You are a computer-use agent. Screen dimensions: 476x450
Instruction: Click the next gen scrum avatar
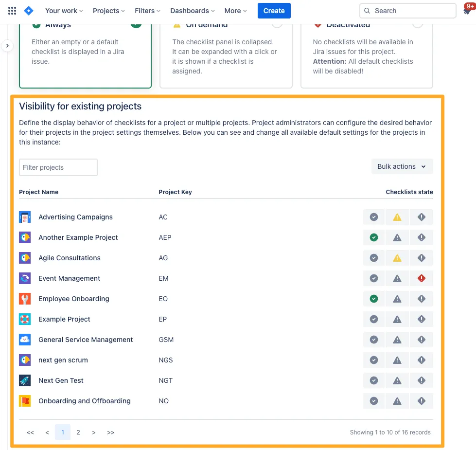point(25,360)
